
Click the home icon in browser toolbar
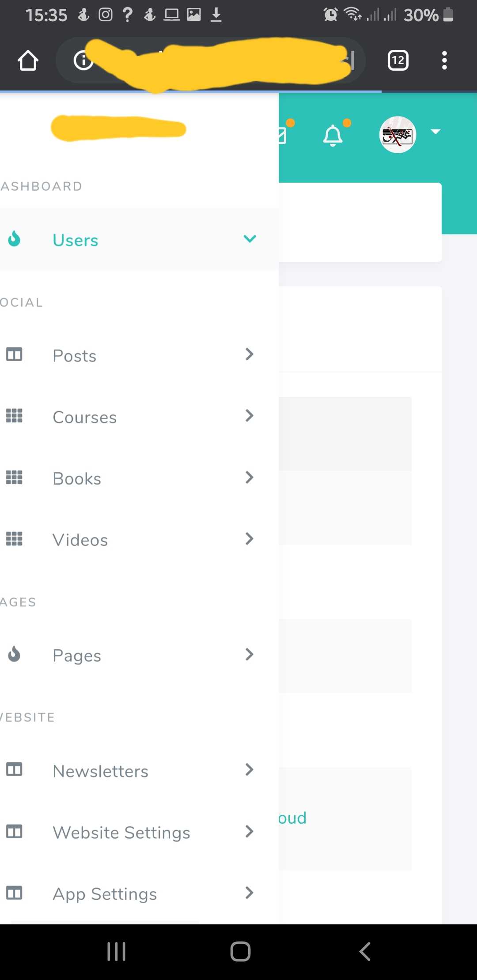pos(28,60)
